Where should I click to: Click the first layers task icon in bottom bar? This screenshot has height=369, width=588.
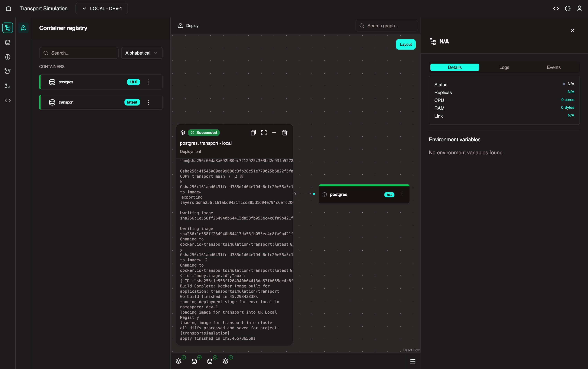[x=179, y=361]
